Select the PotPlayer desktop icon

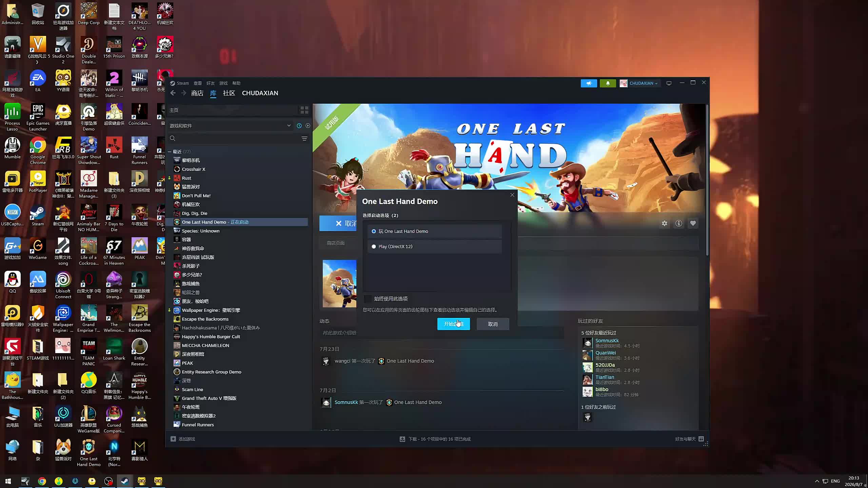pos(38,182)
